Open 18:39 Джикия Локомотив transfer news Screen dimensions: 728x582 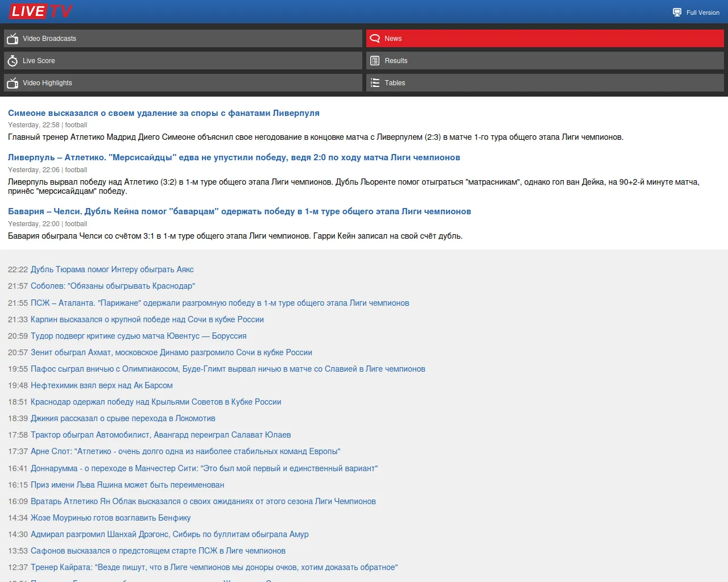123,418
